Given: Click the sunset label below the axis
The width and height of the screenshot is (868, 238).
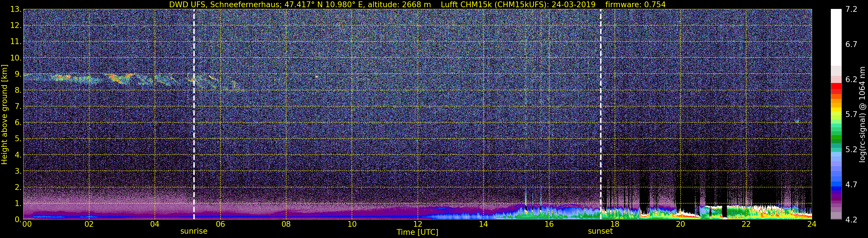Looking at the screenshot, I should pyautogui.click(x=600, y=231).
